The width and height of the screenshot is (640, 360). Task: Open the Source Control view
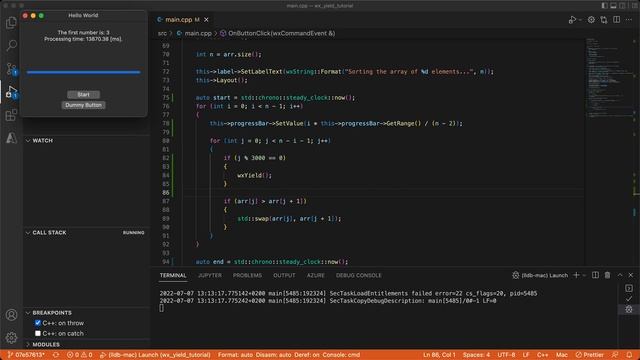(11, 69)
